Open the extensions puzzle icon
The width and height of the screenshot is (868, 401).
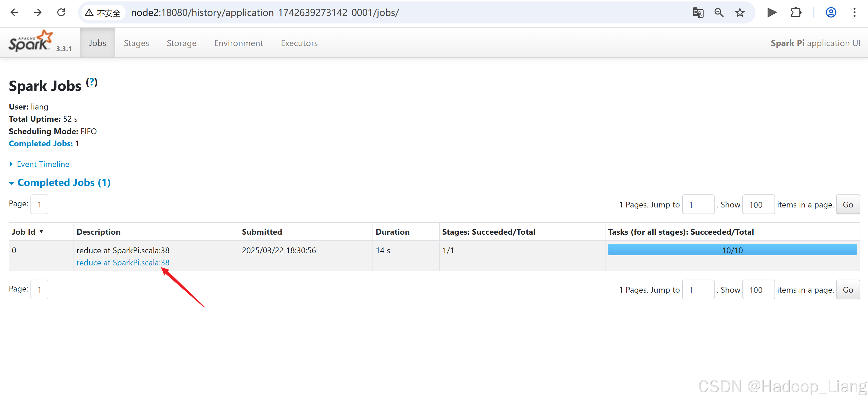click(796, 13)
